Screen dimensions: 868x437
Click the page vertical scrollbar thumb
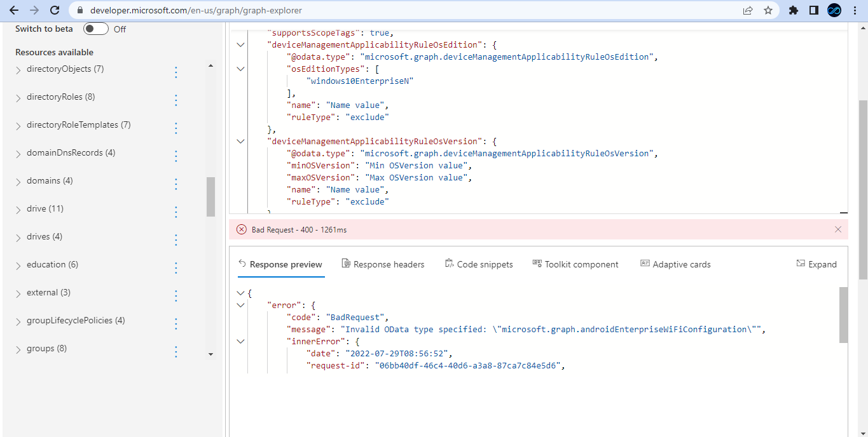click(x=863, y=190)
